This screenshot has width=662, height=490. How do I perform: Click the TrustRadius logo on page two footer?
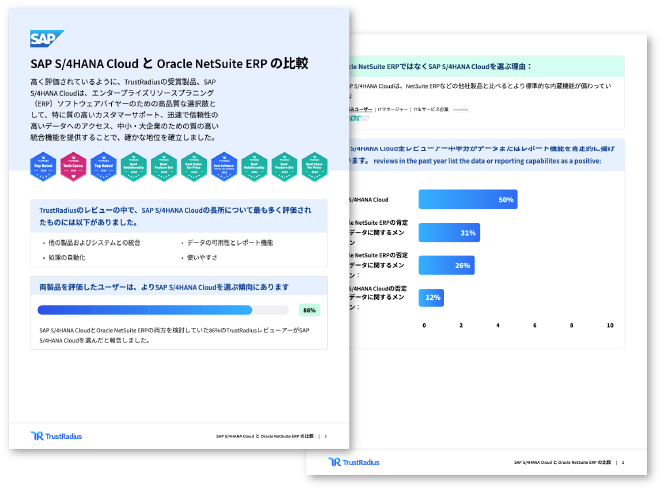pyautogui.click(x=354, y=462)
